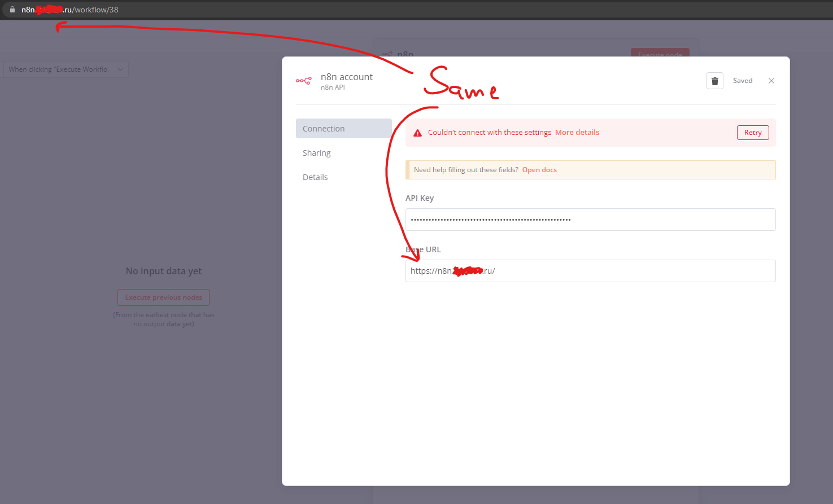Click 'Couldn't connect with these settings' error text
The width and height of the screenshot is (833, 504).
(490, 133)
